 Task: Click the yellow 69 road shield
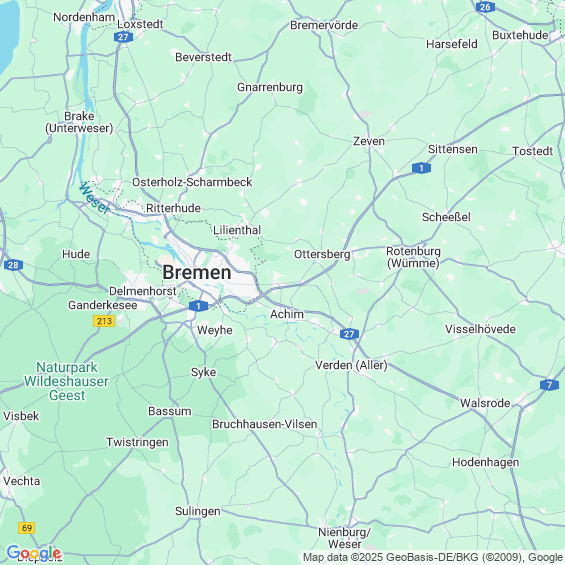coord(27,528)
